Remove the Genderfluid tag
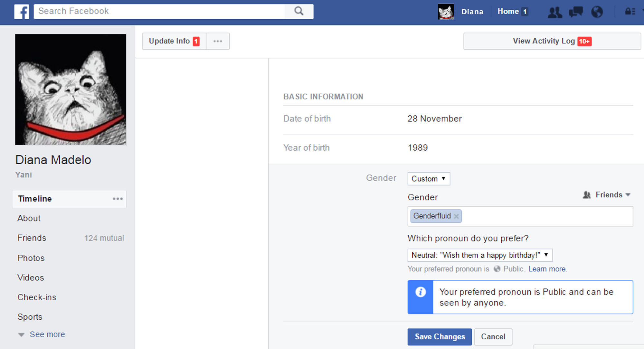The height and width of the screenshot is (349, 644). click(456, 216)
